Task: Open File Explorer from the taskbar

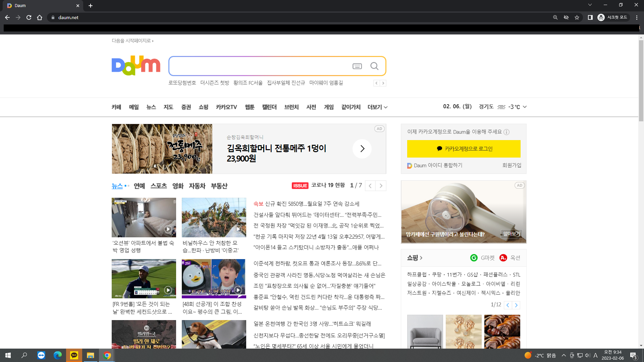Action: click(x=91, y=355)
